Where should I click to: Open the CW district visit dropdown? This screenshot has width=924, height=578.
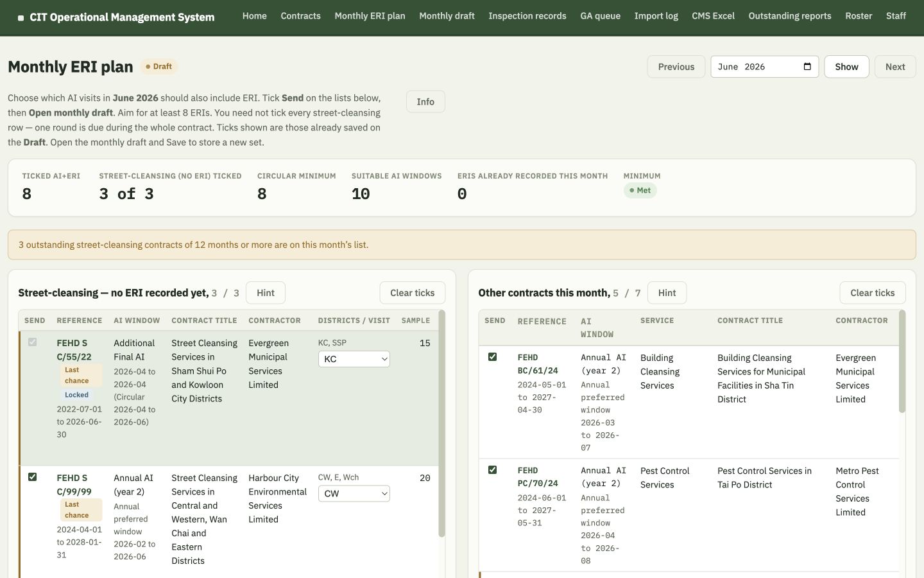coord(354,493)
